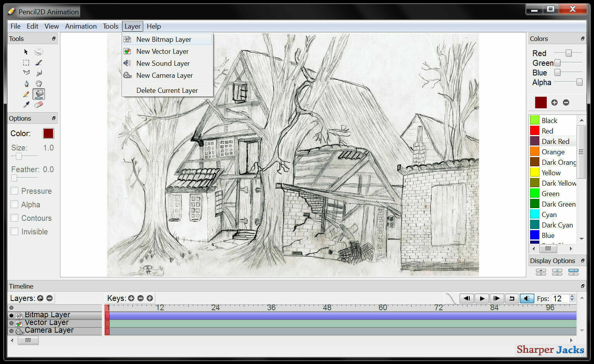Tick the Contours checkbox
The height and width of the screenshot is (364, 594).
pyautogui.click(x=14, y=218)
